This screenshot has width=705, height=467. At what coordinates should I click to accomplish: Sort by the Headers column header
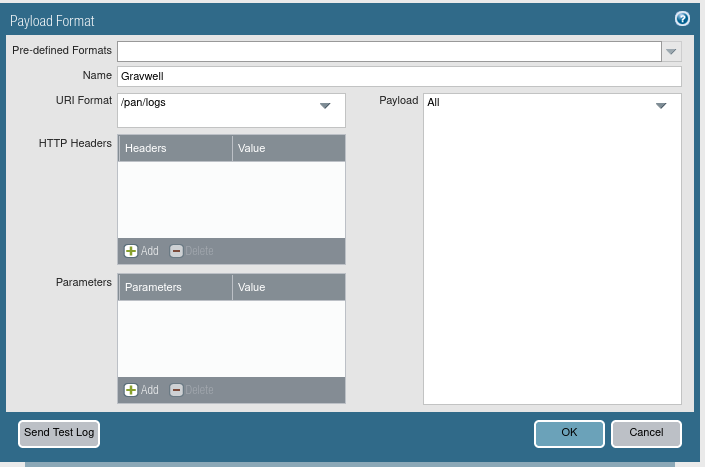click(x=176, y=148)
